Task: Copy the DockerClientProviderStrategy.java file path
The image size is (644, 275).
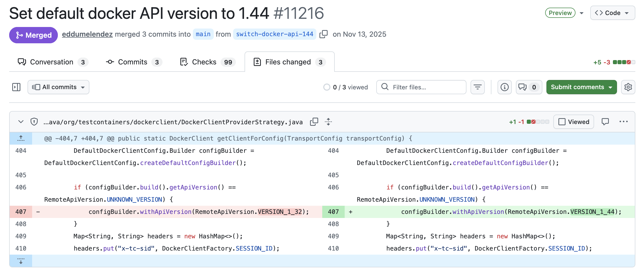Action: pos(314,122)
